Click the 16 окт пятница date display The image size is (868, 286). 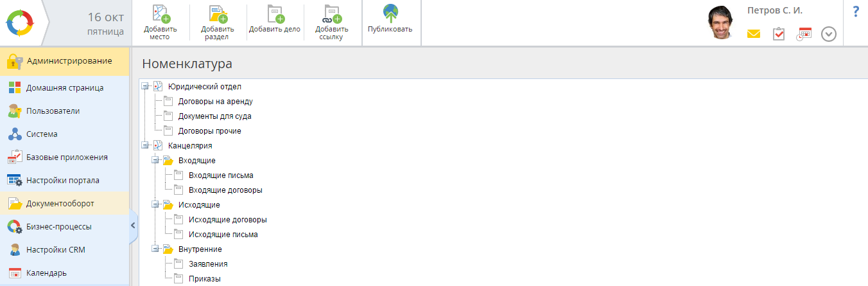point(105,23)
